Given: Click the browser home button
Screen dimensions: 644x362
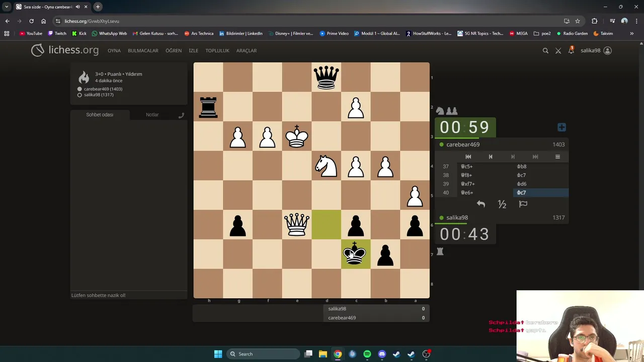Looking at the screenshot, I should tap(43, 21).
